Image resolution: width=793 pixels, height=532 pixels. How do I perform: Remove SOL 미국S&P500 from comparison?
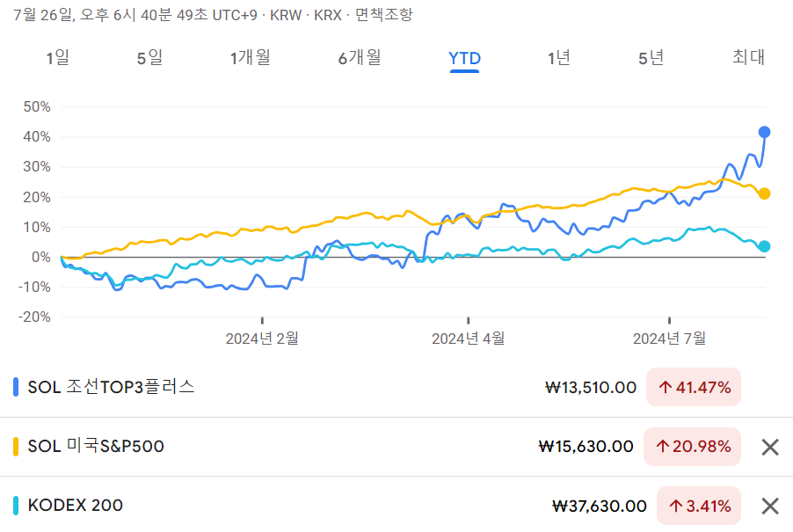point(770,447)
